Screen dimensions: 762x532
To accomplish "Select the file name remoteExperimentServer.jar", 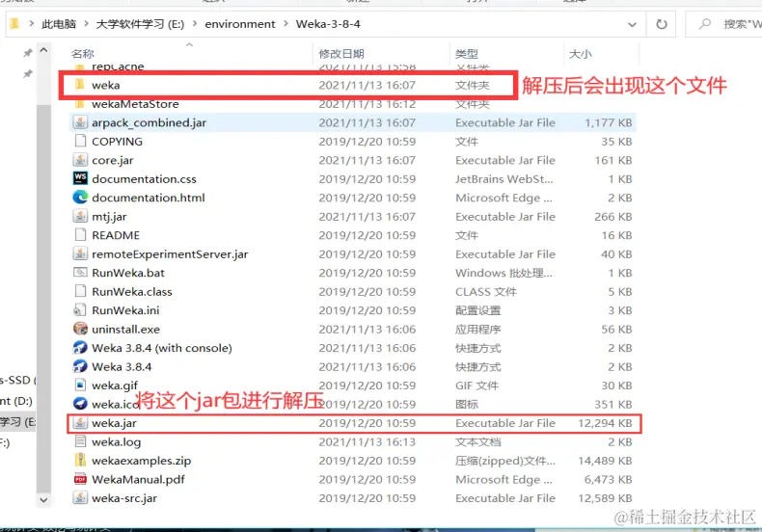I will (x=170, y=253).
